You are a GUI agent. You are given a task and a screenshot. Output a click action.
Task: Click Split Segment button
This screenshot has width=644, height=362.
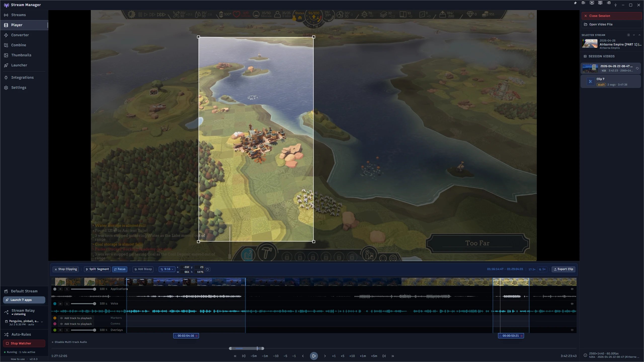coord(97,269)
